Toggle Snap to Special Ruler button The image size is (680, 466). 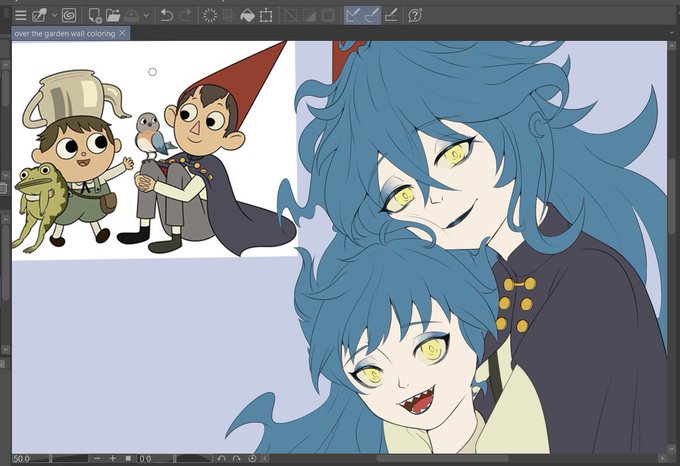pyautogui.click(x=372, y=16)
